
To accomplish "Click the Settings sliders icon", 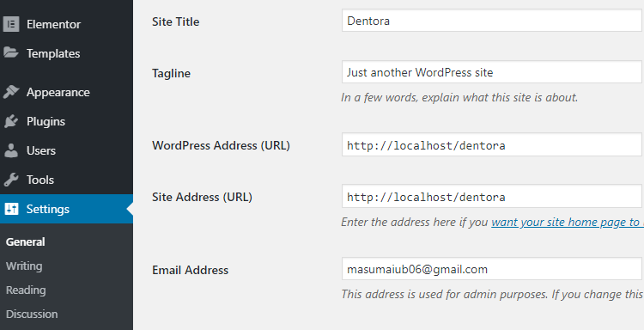I will [x=11, y=209].
